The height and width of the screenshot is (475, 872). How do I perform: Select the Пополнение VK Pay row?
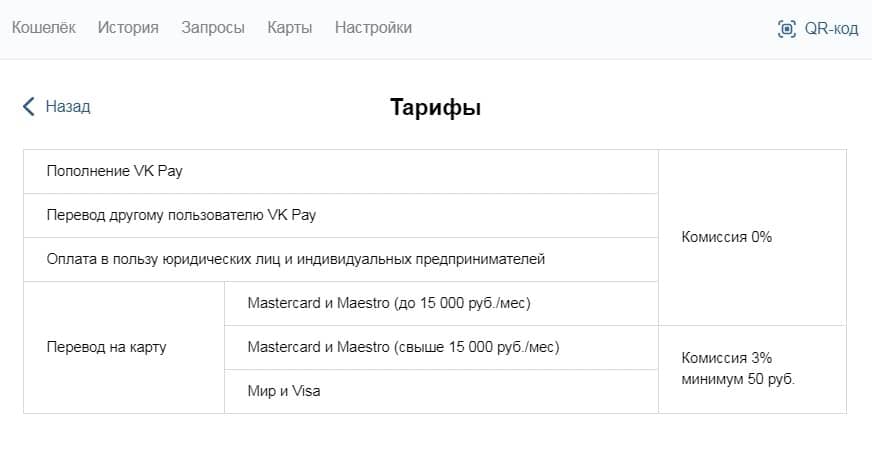coord(341,171)
